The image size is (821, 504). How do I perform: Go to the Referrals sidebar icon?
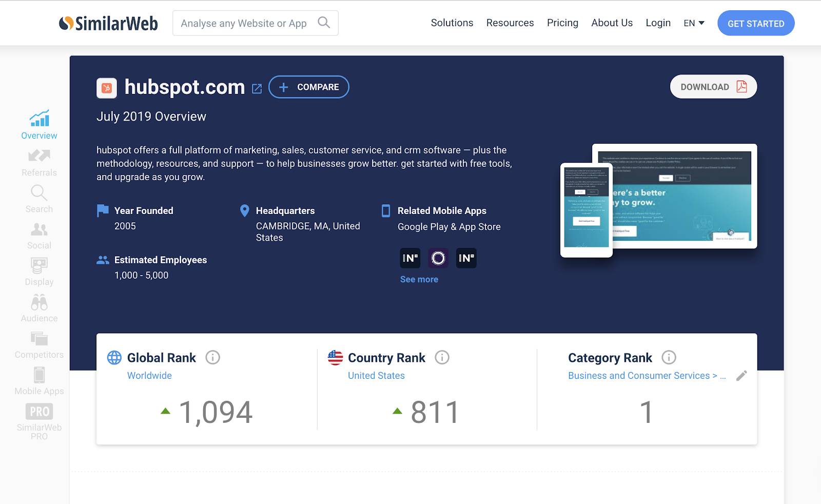39,156
